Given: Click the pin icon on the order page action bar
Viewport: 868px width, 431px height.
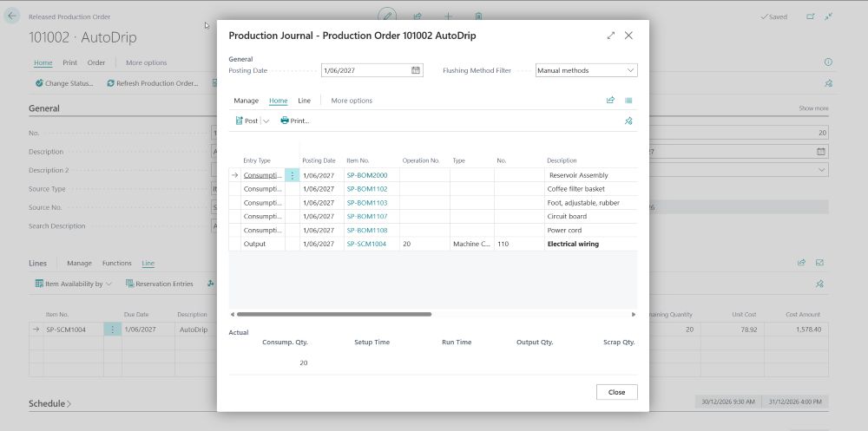Looking at the screenshot, I should click(828, 83).
